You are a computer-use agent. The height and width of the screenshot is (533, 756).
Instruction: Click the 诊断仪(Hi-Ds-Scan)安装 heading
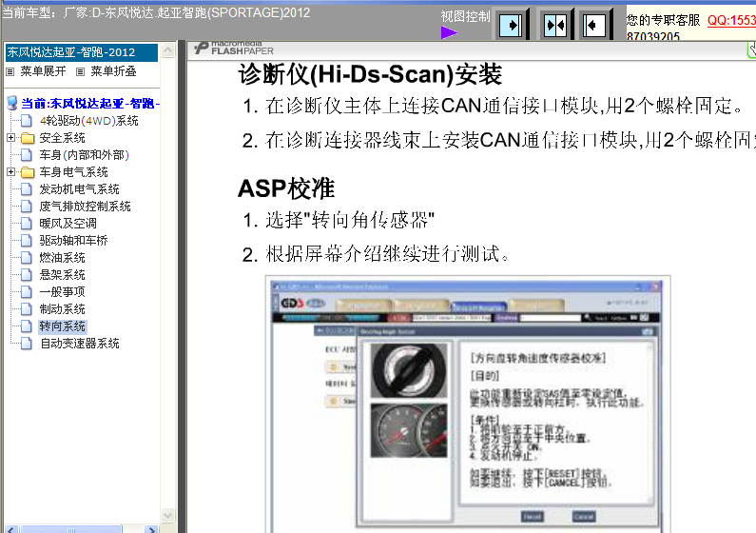pos(370,75)
